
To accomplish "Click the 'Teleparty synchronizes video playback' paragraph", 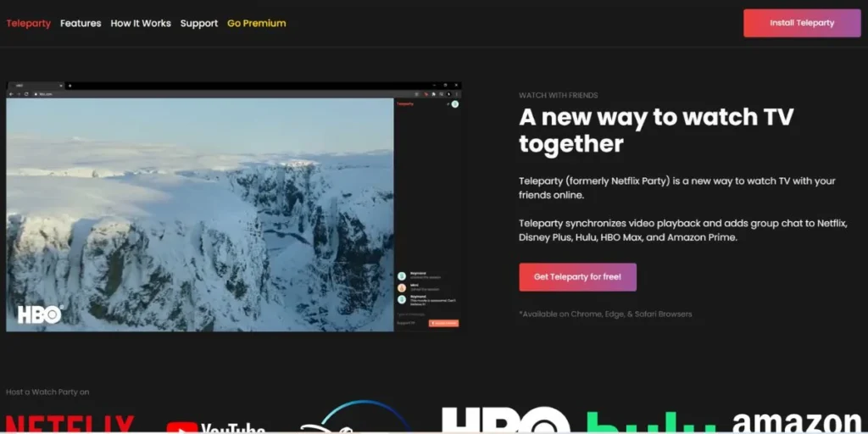I will click(683, 231).
